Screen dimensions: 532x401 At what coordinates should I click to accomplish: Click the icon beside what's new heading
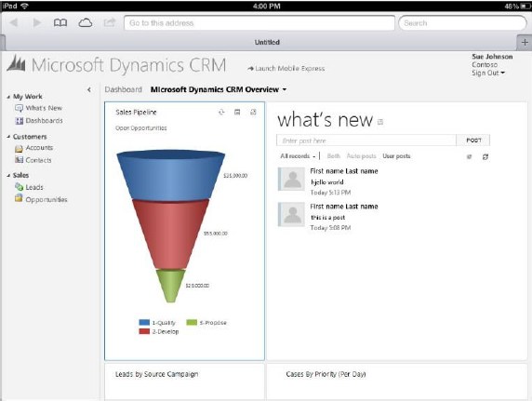tap(380, 122)
